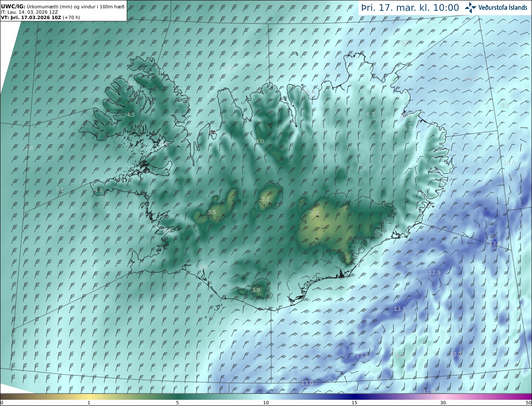This screenshot has width=532, height=406.
Task: Click the '50' tick label on the colour scale
Action: pos(528,403)
